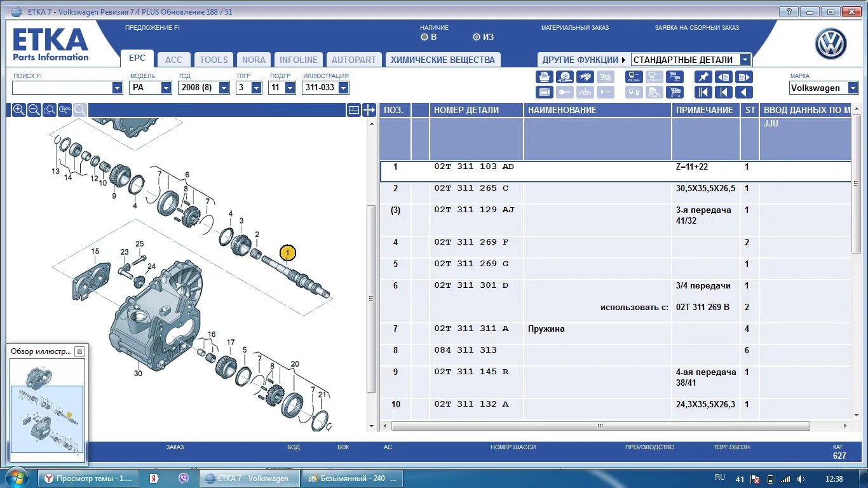
Task: Toggle the split-panel layout icon
Action: [x=354, y=110]
